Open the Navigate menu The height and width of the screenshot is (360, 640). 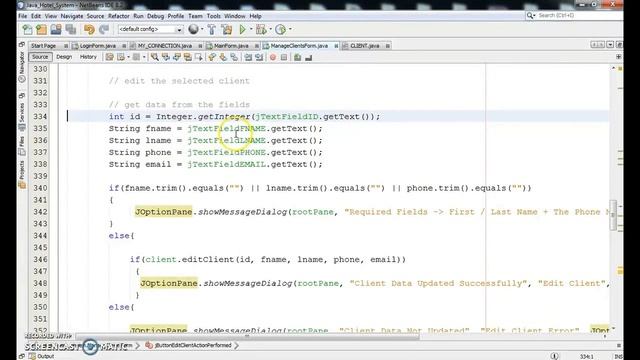pyautogui.click(x=72, y=16)
